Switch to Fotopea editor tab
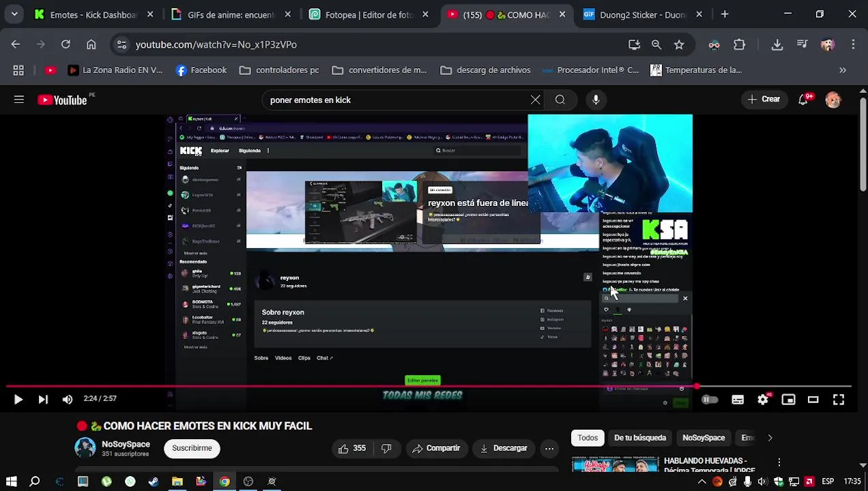This screenshot has width=868, height=491. point(369,14)
